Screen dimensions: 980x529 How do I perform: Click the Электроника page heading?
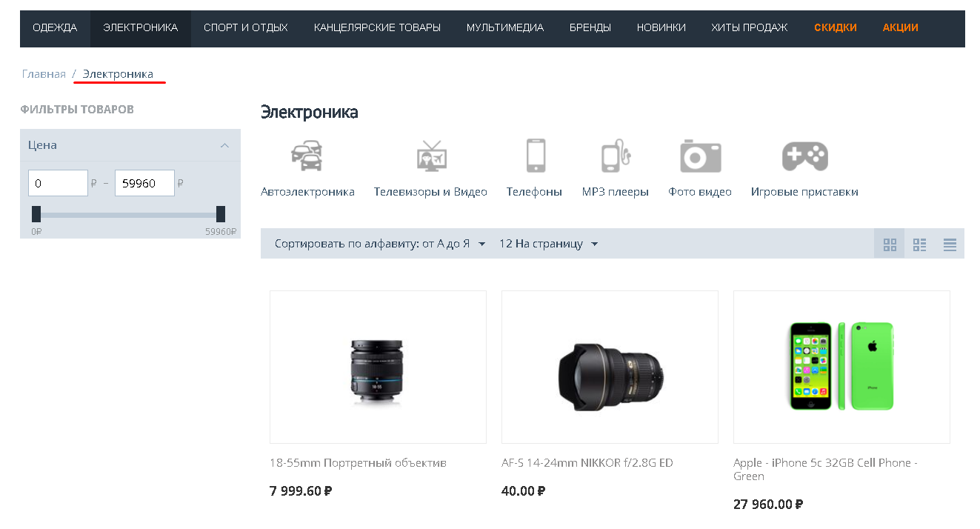tap(310, 112)
